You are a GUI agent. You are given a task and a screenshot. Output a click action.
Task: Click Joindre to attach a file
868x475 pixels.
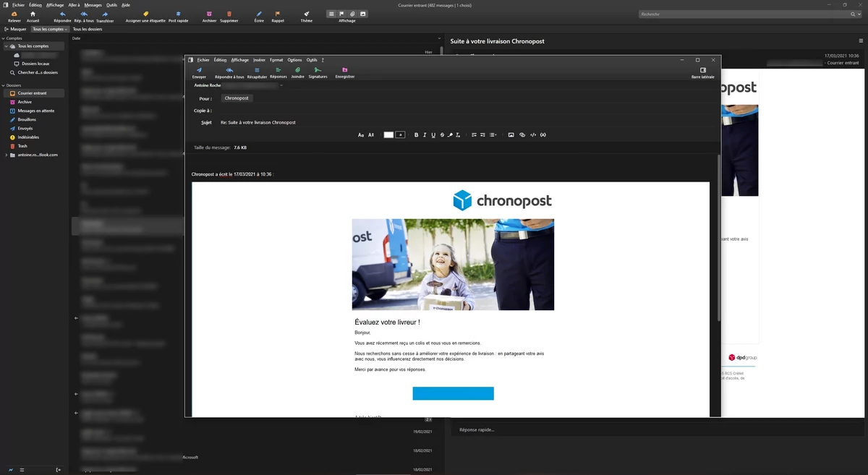pyautogui.click(x=298, y=73)
